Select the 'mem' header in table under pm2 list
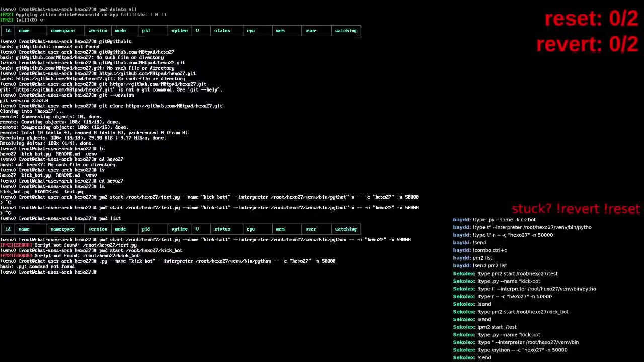The image size is (644, 362). pos(280,229)
